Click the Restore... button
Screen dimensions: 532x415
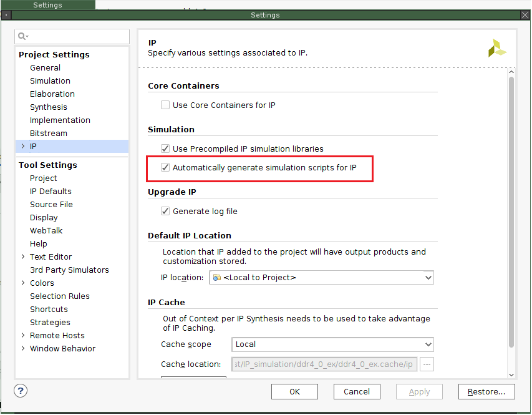coord(486,392)
